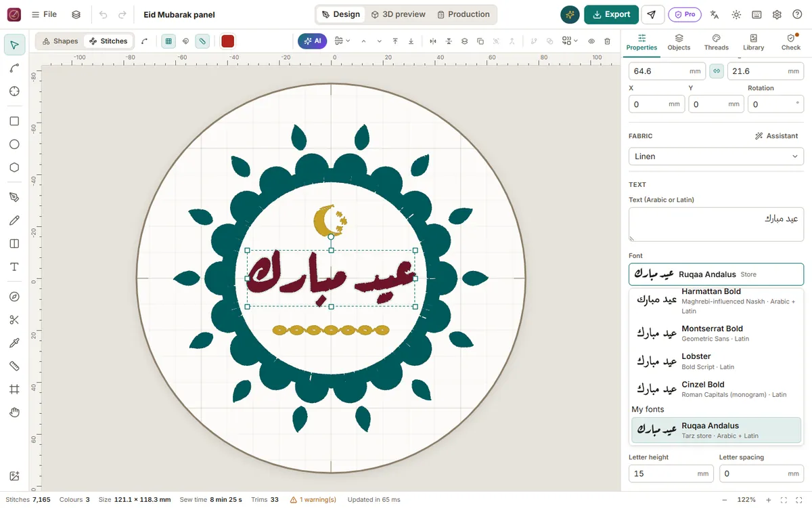Image resolution: width=812 pixels, height=508 pixels.
Task: Open the help question mark icon
Action: pos(797,14)
